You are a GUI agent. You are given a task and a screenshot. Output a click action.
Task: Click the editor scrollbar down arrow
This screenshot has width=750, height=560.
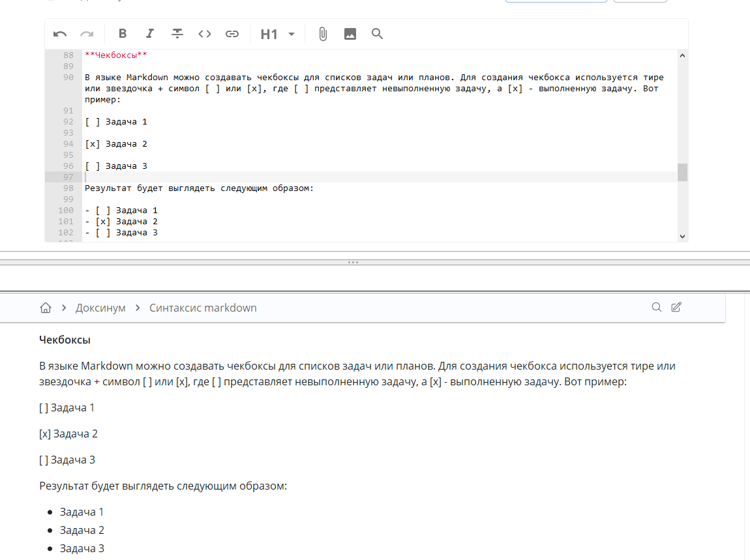[x=682, y=237]
